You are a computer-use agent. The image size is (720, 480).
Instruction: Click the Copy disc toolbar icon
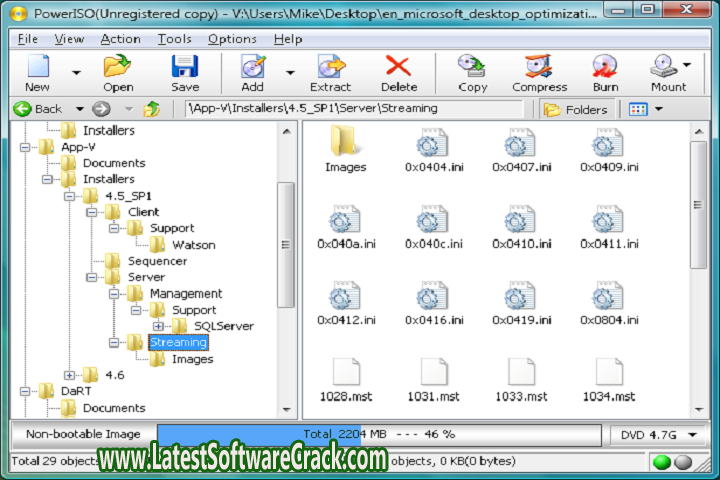472,68
